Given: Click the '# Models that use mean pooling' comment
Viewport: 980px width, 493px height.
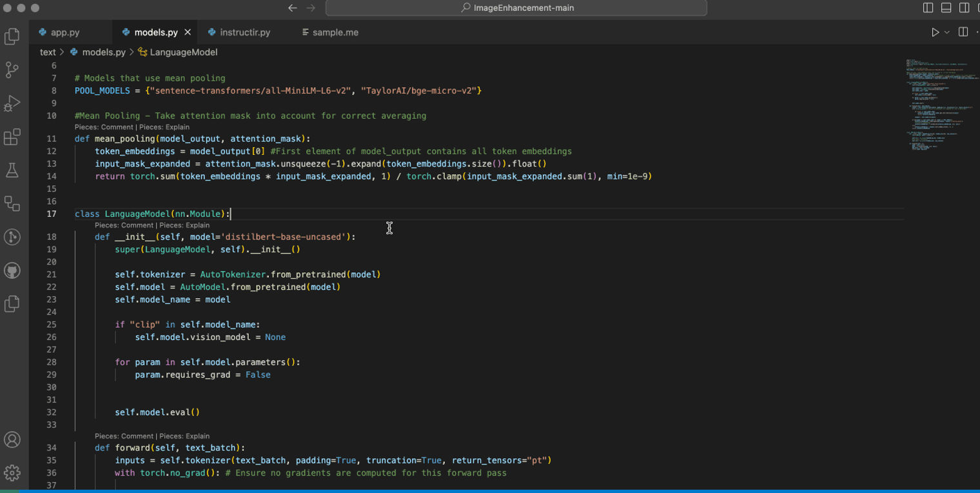Looking at the screenshot, I should coord(150,78).
